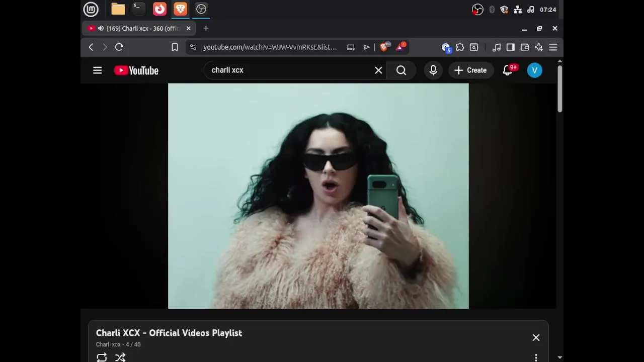Go back to the previous page
Image resolution: width=644 pixels, height=362 pixels.
coord(91,47)
